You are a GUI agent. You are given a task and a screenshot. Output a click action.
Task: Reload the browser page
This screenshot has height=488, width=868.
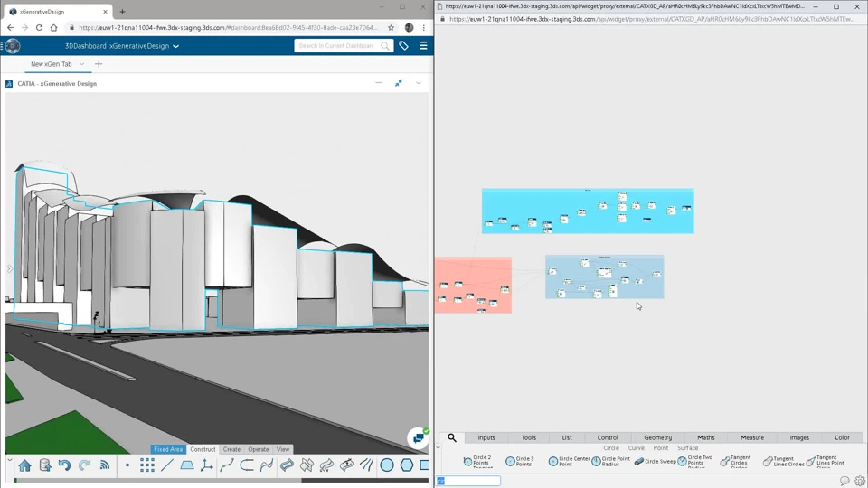tap(39, 27)
